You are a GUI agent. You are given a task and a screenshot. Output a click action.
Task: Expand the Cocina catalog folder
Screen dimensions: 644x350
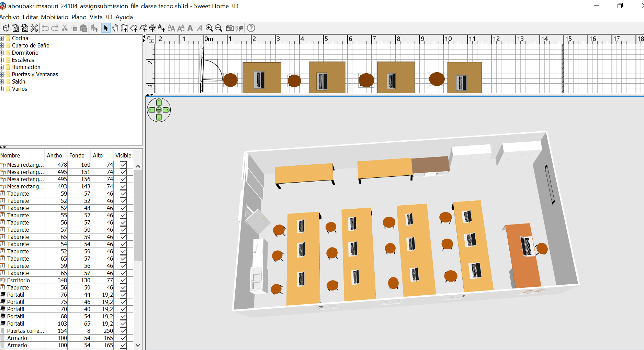pyautogui.click(x=2, y=38)
